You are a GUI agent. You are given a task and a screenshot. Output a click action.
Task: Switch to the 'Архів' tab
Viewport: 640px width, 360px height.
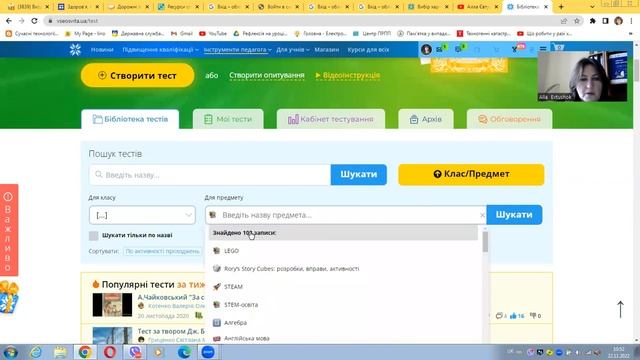(426, 119)
